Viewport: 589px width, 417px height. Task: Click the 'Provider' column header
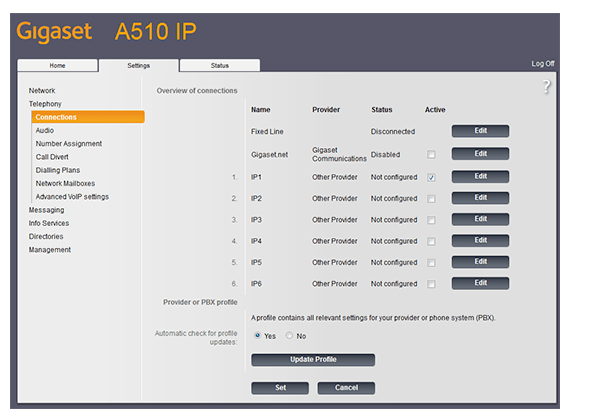326,110
